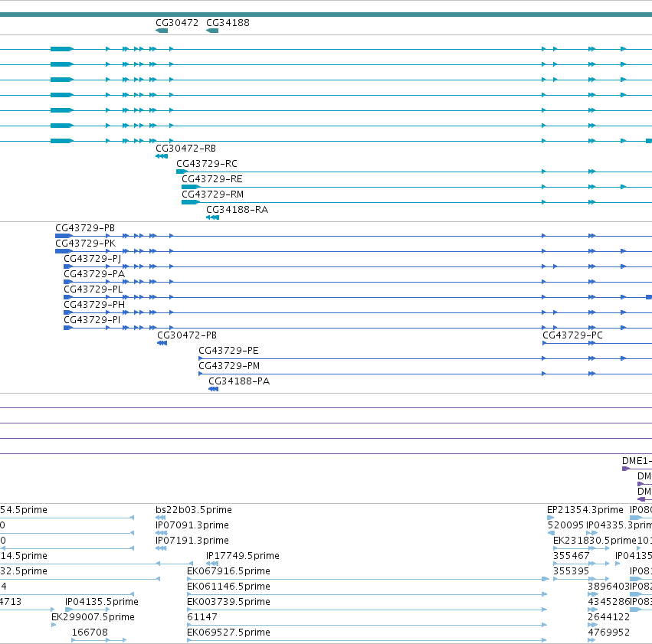Screen dimensions: 652x644
Task: Click protein glyph below CG34188-PA label
Action: 213,389
